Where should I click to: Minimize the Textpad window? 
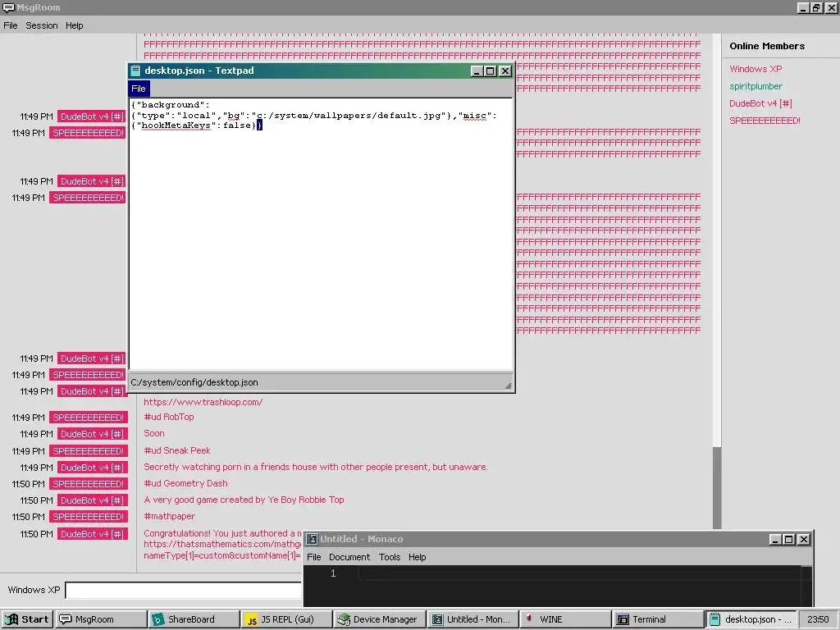tap(477, 71)
